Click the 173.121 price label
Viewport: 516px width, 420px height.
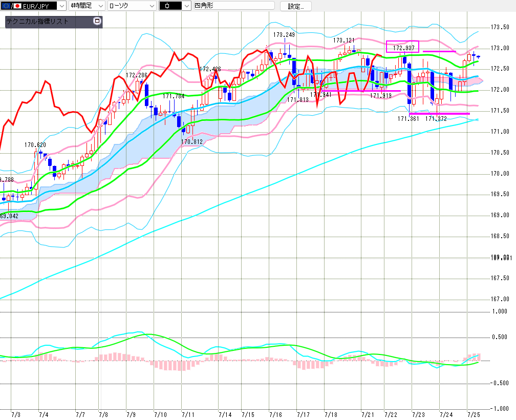(x=344, y=40)
